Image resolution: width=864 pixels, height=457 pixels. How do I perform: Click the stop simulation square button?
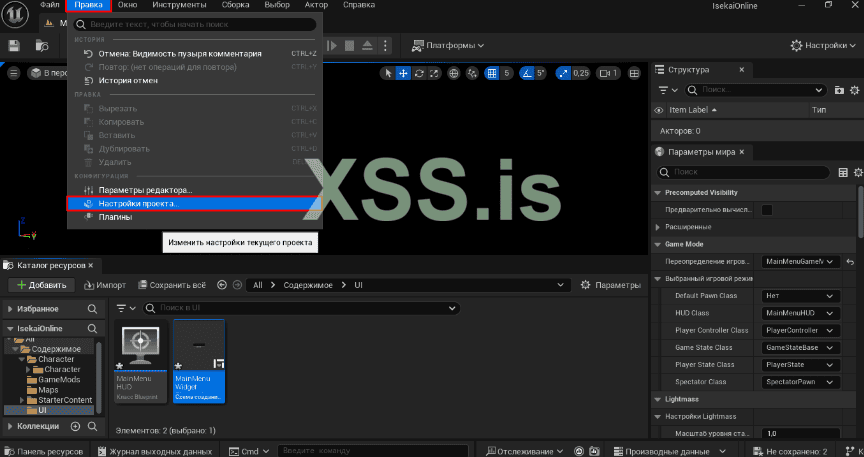point(349,46)
